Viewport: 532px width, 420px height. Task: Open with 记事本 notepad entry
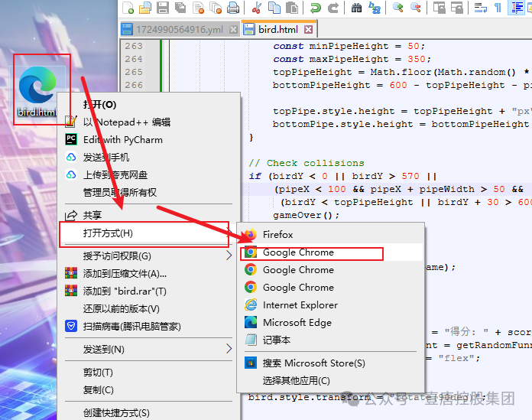tap(331, 340)
